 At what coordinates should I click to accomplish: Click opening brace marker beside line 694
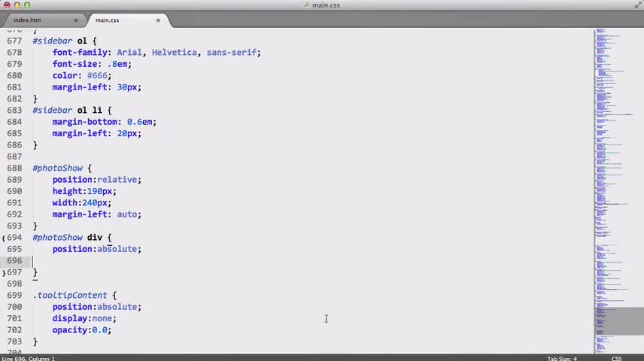click(x=4, y=238)
